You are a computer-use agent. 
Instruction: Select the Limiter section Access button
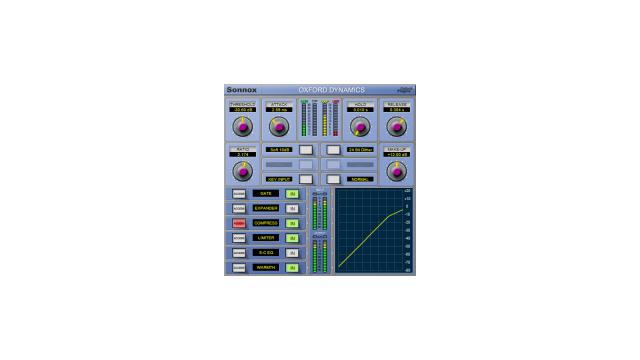coord(239,238)
